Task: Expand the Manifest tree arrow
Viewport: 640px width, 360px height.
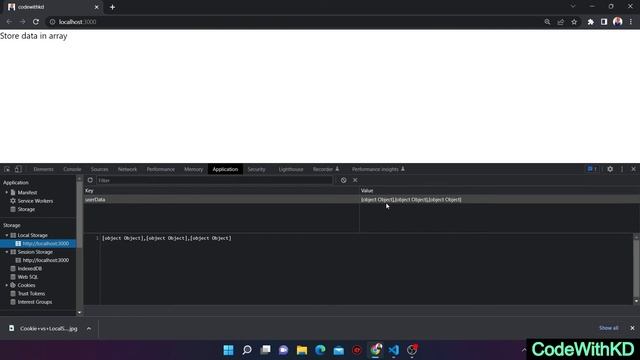Action: tap(7, 192)
